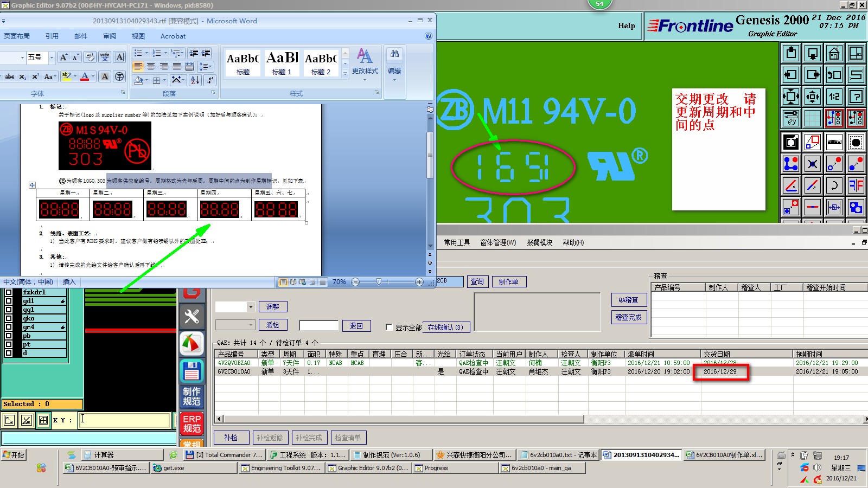This screenshot has width=868, height=488.
Task: Click the rotate curved arrow tool icon
Action: pos(834,185)
